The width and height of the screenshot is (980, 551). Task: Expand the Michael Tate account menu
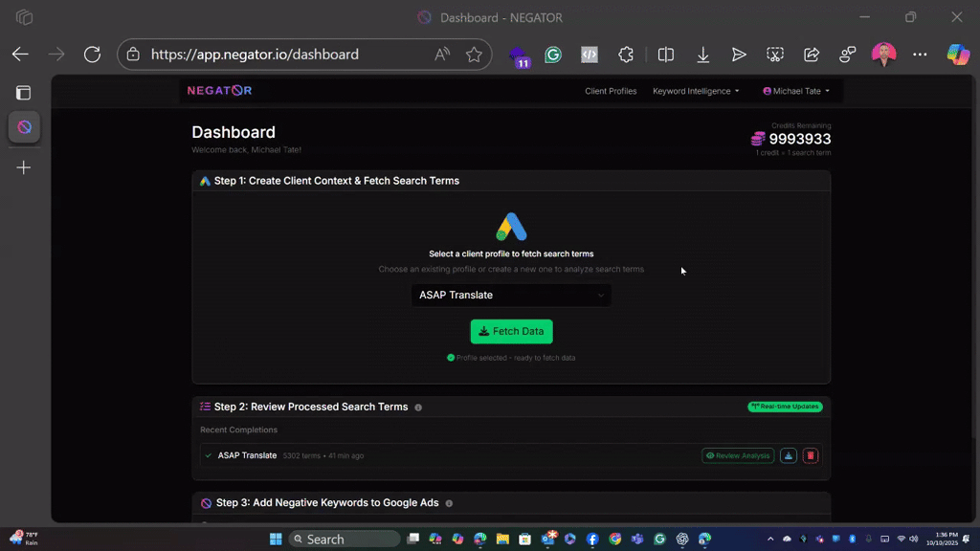coord(796,92)
